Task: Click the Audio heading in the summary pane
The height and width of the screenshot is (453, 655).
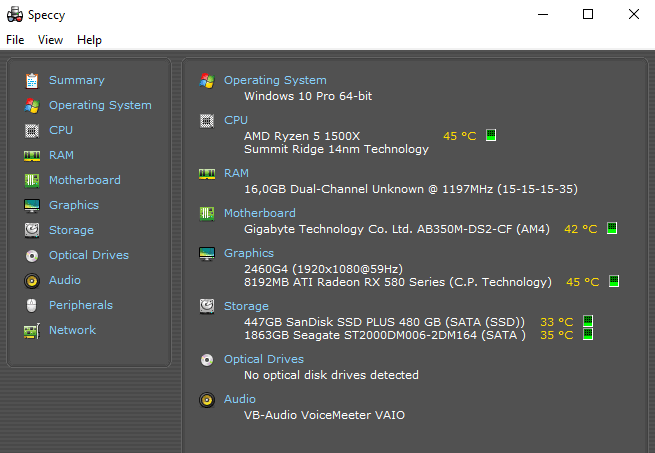Action: coord(239,399)
